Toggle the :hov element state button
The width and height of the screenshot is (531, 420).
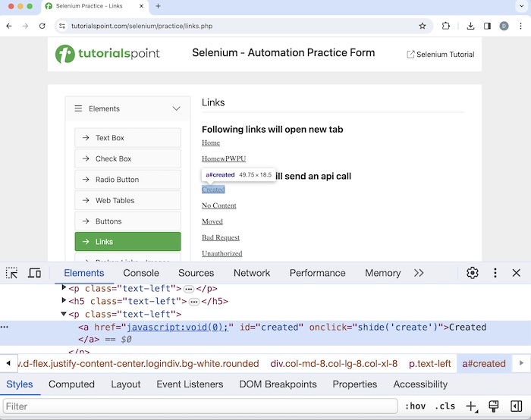[415, 406]
